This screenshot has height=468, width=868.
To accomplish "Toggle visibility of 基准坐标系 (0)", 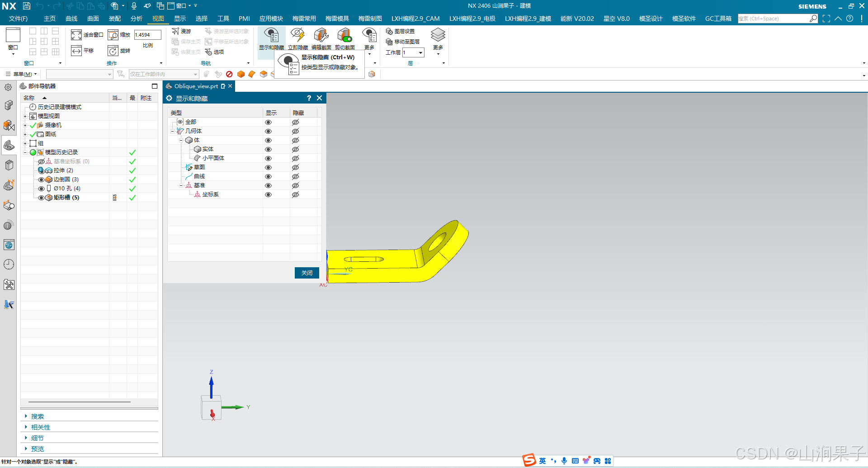I will click(x=41, y=161).
